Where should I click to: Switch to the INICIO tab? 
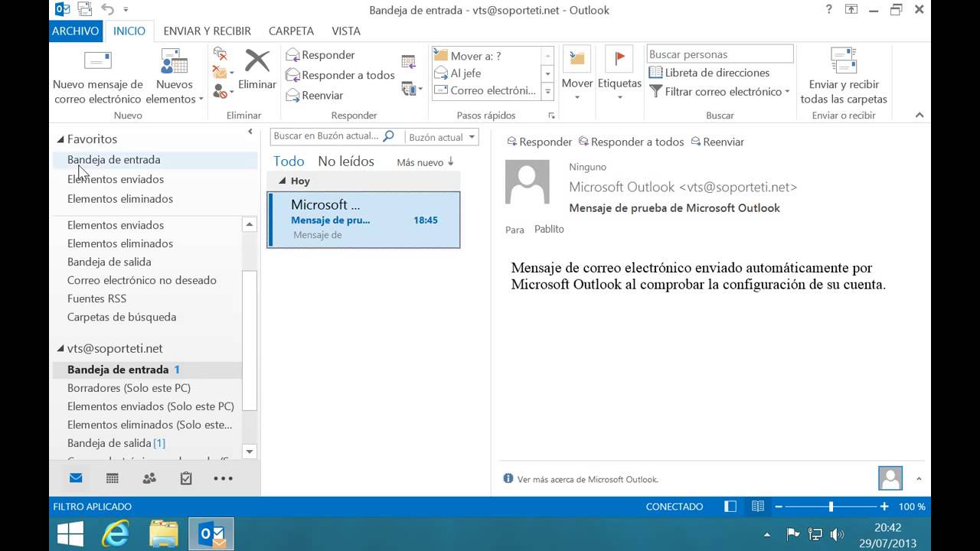coord(129,31)
